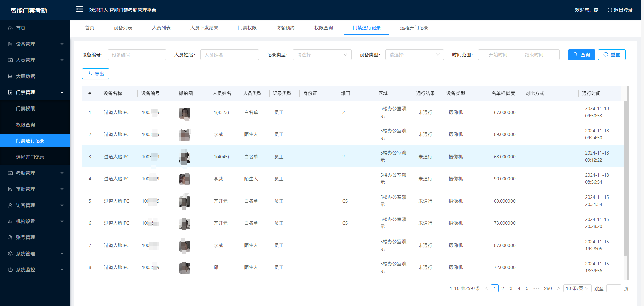Select the 门禁权限 tab
Screen dimensions: 644x306
(247, 28)
